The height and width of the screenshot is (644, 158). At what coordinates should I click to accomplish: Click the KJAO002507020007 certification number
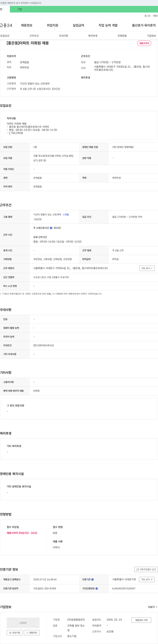pos(124,589)
